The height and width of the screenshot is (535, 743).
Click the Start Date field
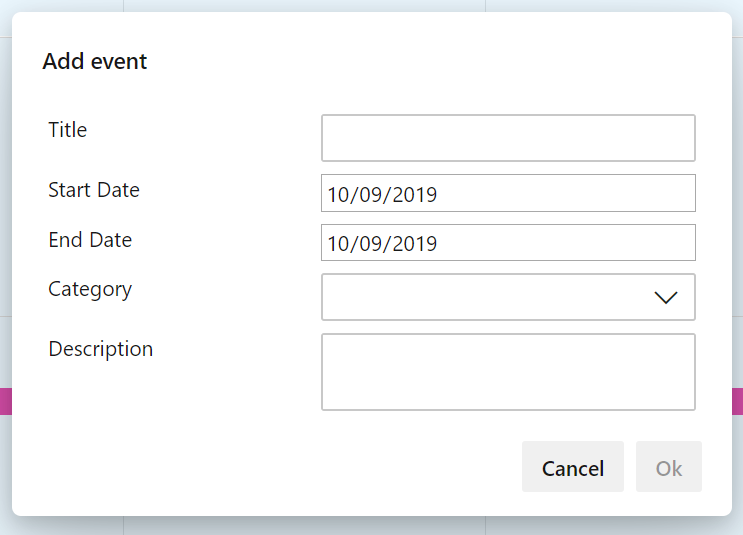pos(508,193)
